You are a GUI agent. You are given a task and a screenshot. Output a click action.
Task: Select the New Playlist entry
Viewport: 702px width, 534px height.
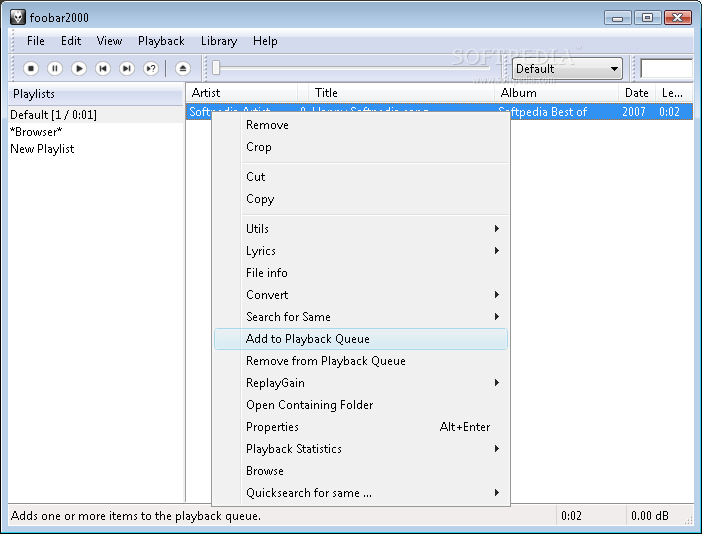click(96, 149)
